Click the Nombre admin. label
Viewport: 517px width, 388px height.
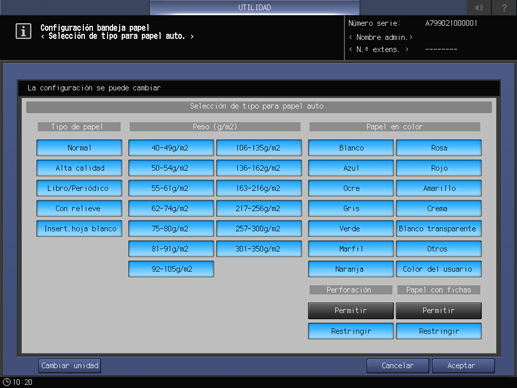[x=380, y=37]
